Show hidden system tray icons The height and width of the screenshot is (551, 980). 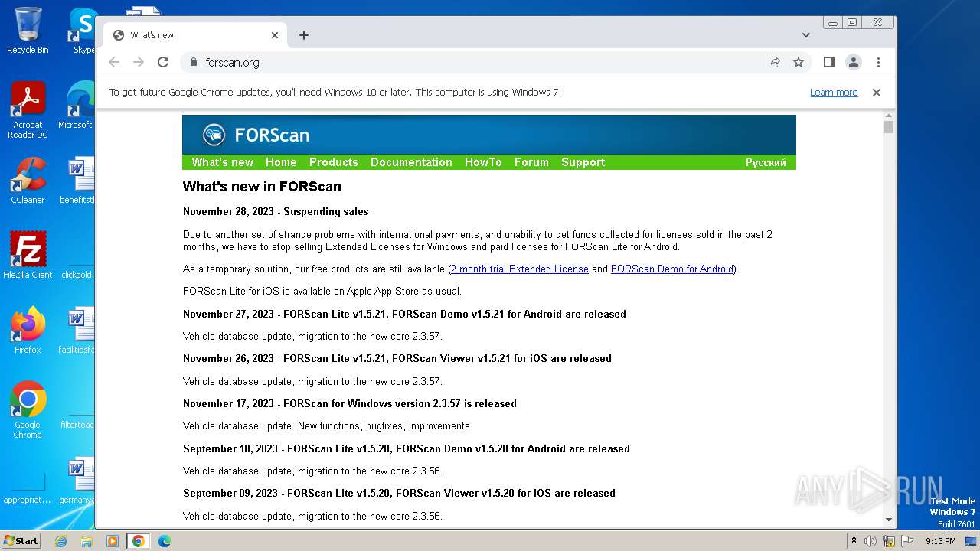[x=854, y=541]
